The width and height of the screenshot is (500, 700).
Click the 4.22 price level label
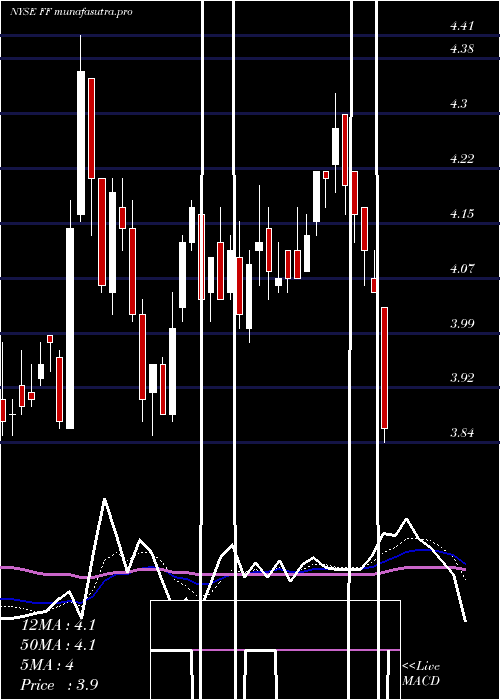tap(462, 158)
